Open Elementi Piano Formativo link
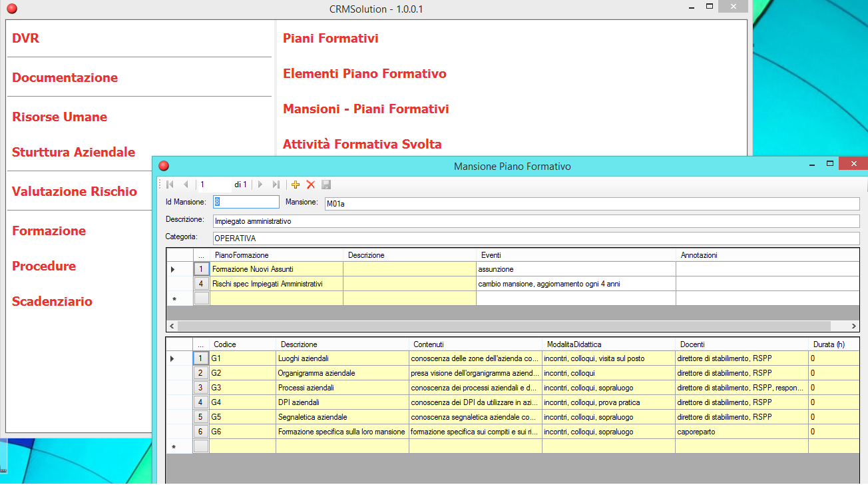 click(365, 73)
